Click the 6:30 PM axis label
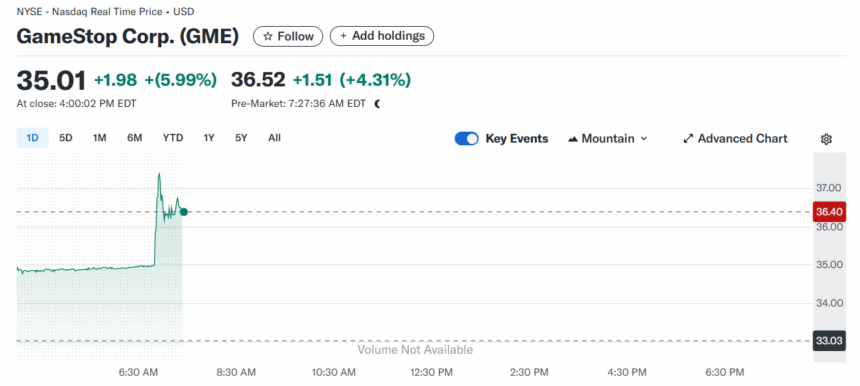This screenshot has height=386, width=860. point(725,372)
